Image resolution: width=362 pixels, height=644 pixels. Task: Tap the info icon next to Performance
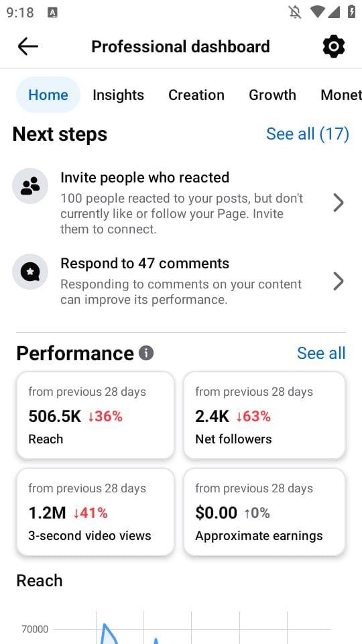pyautogui.click(x=146, y=354)
